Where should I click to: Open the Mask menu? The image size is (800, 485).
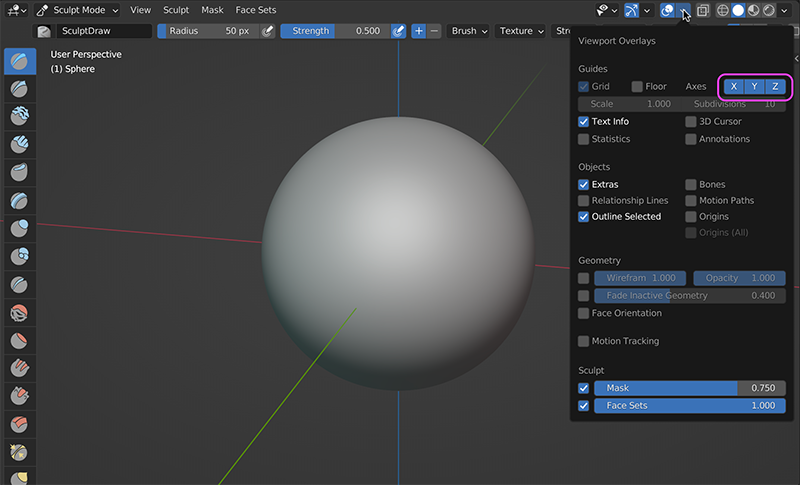point(212,10)
